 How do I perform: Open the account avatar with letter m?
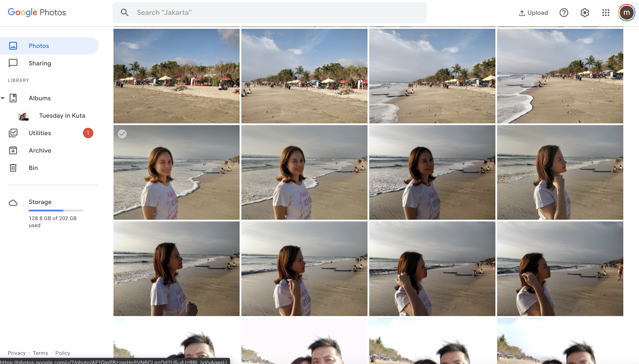[x=627, y=12]
